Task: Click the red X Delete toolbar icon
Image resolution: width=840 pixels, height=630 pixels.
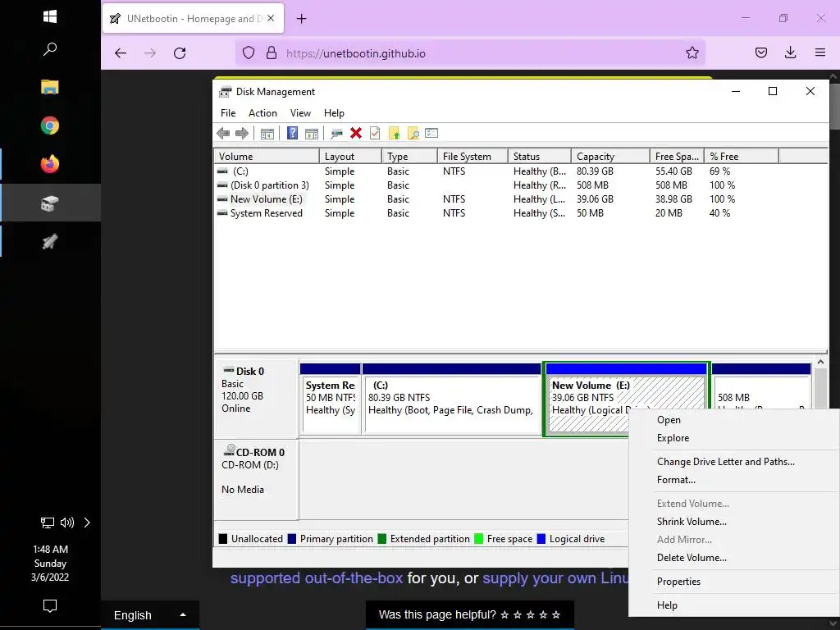Action: (x=356, y=134)
